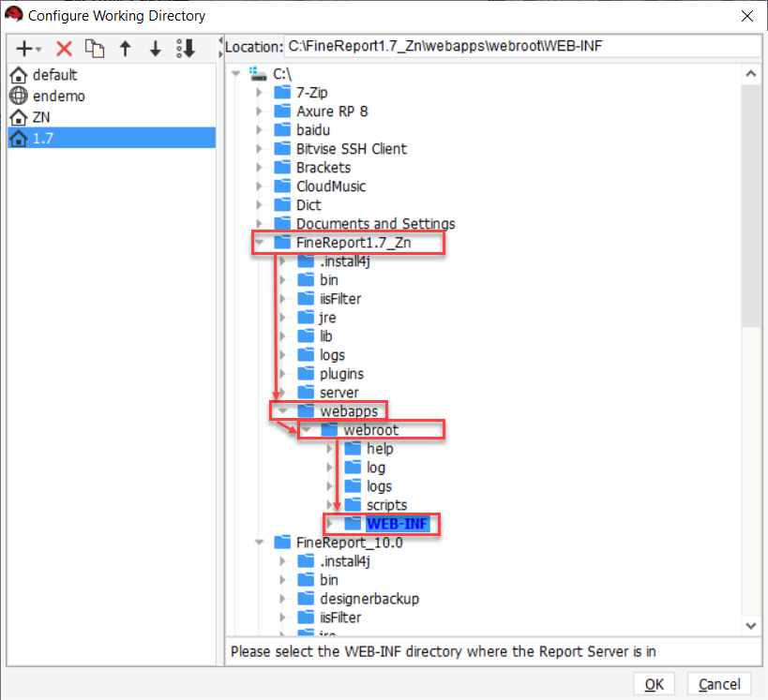The image size is (768, 700).
Task: Click the folder icon of CloudMusic
Action: (x=282, y=186)
